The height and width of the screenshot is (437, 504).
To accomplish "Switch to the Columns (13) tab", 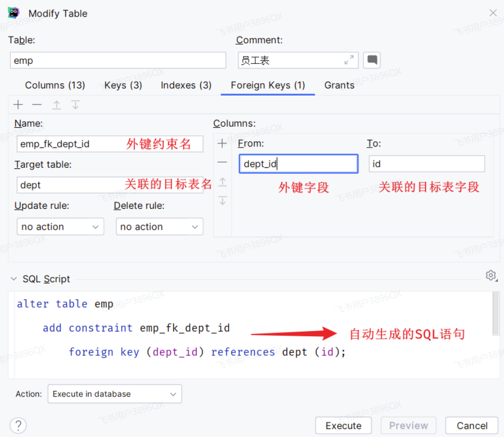I will (x=55, y=85).
